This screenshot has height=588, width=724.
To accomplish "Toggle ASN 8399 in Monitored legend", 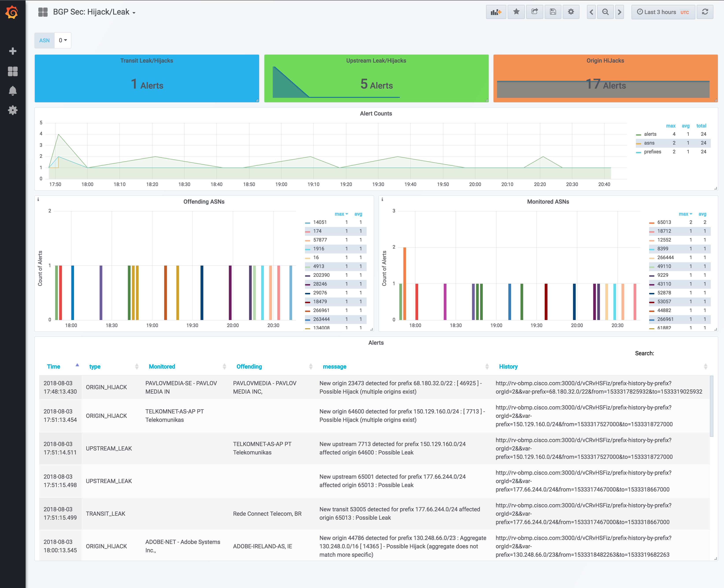I will coord(663,249).
